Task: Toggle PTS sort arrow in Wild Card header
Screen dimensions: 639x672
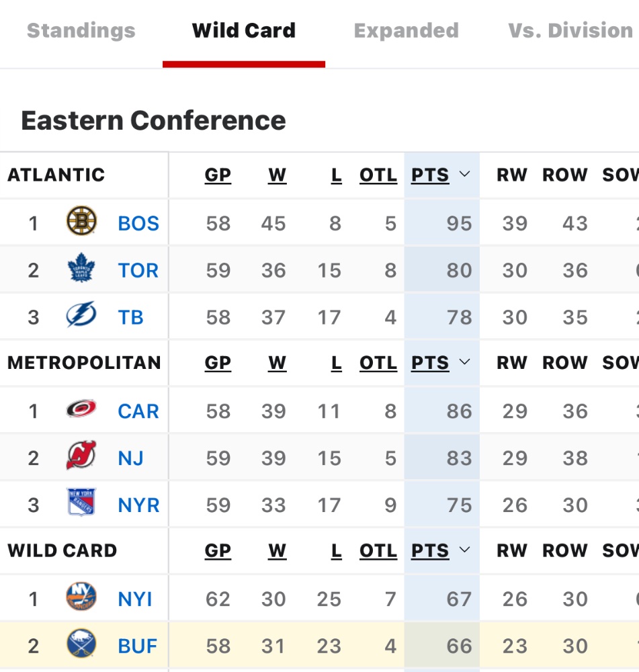Action: click(464, 550)
